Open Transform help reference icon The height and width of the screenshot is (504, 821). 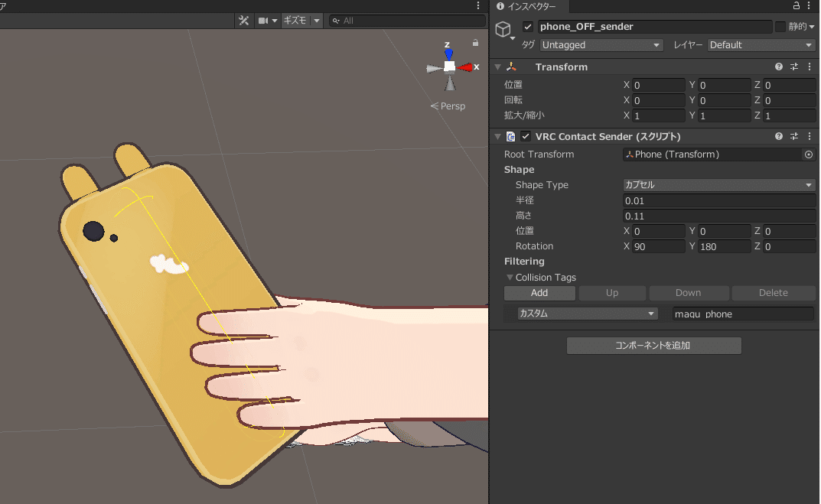779,67
